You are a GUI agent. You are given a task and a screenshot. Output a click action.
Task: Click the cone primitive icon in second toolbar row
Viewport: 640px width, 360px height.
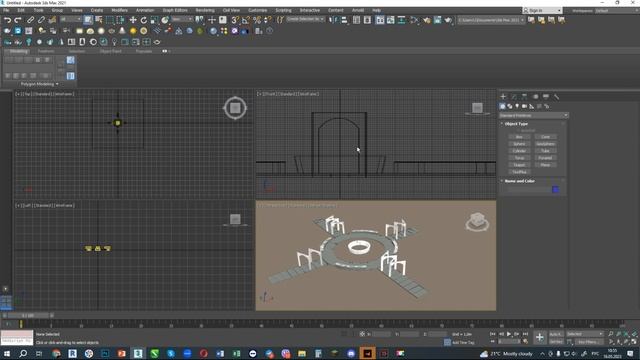[x=122, y=31]
